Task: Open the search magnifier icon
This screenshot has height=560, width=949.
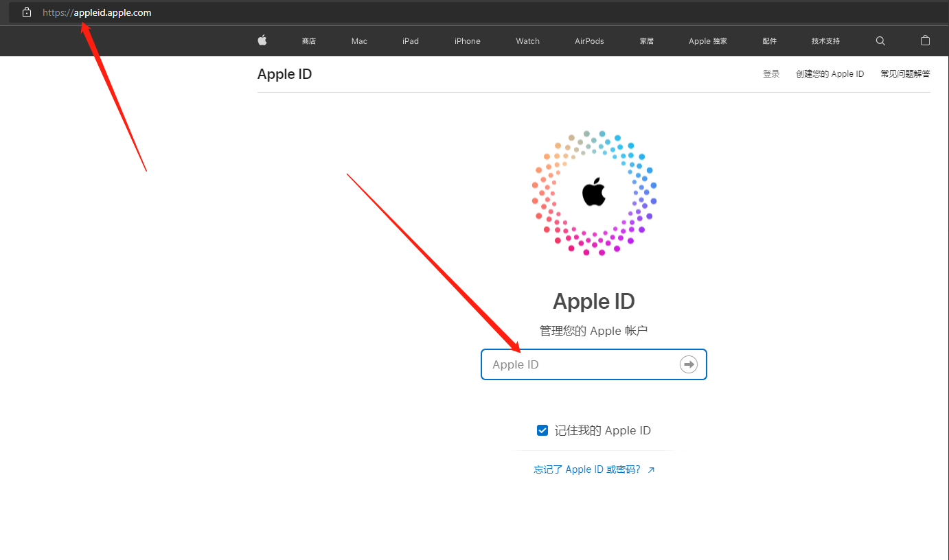Action: point(880,40)
